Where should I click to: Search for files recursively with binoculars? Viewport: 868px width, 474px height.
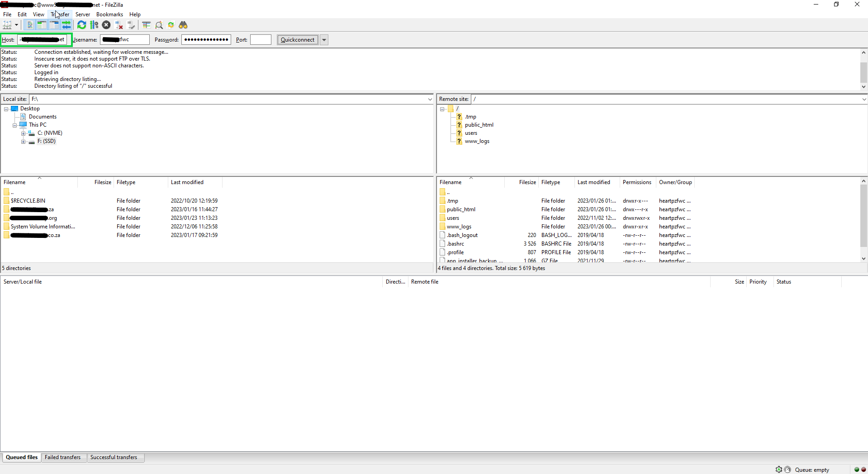[183, 25]
